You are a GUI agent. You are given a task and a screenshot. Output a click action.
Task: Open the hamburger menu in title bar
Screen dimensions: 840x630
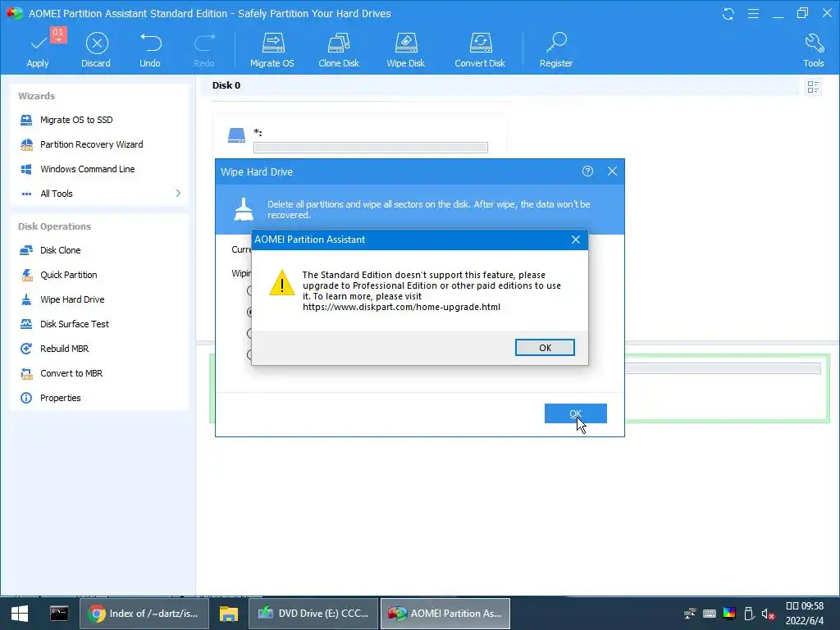pyautogui.click(x=753, y=13)
